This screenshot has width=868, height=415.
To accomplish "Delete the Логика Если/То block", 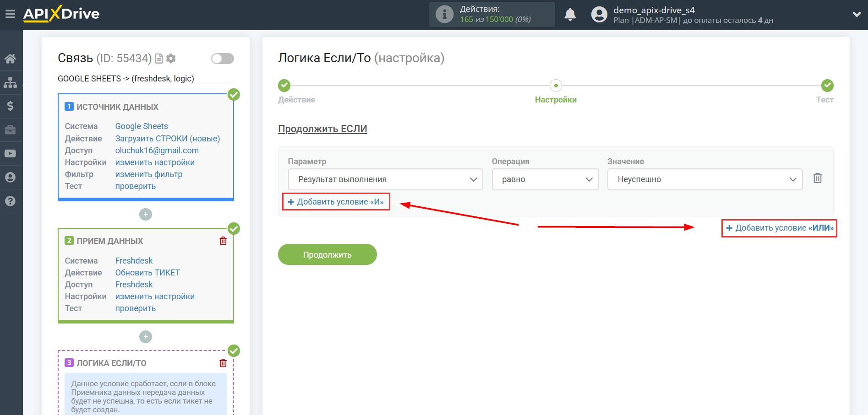I will click(x=223, y=363).
